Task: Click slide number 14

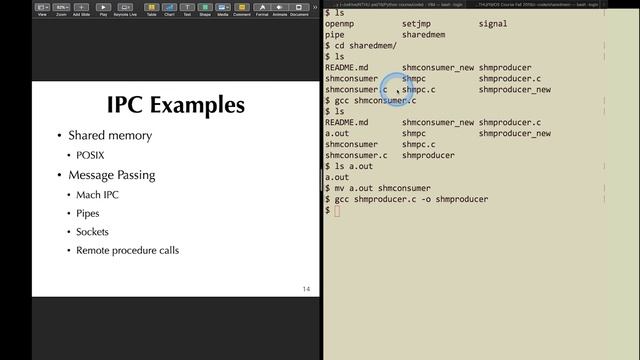Action: (x=306, y=289)
